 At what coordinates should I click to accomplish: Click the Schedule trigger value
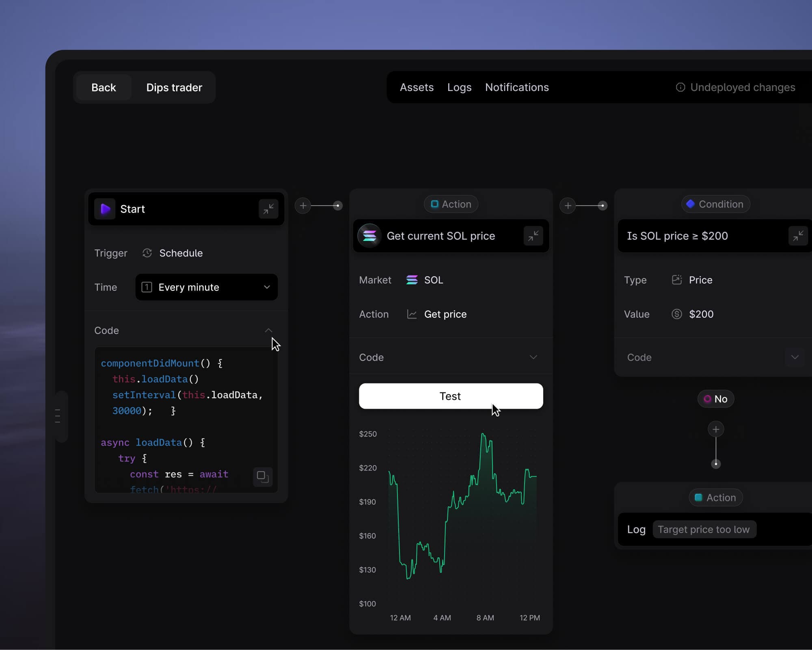[x=181, y=253]
